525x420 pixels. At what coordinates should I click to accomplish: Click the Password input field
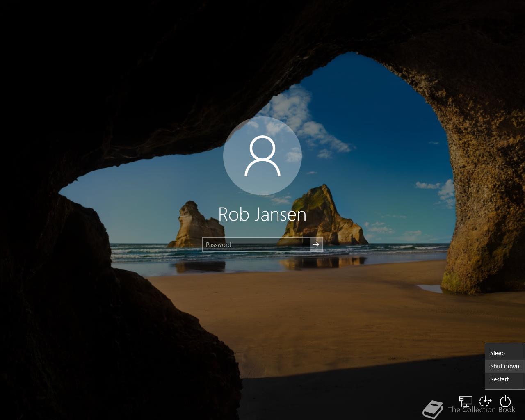point(256,245)
